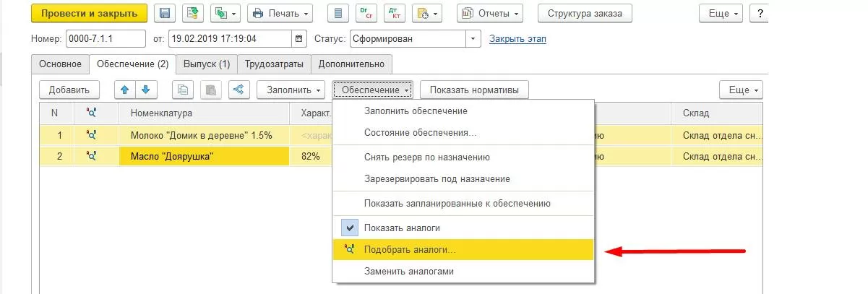Viewport: 868px width, 294px height.
Task: Open the calendar picker for the date field
Action: coord(299,38)
